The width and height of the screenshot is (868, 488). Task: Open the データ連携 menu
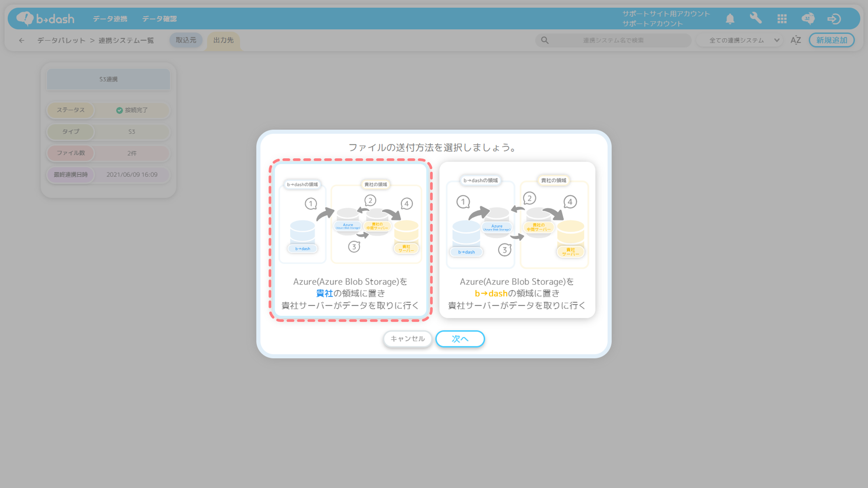[x=110, y=19]
